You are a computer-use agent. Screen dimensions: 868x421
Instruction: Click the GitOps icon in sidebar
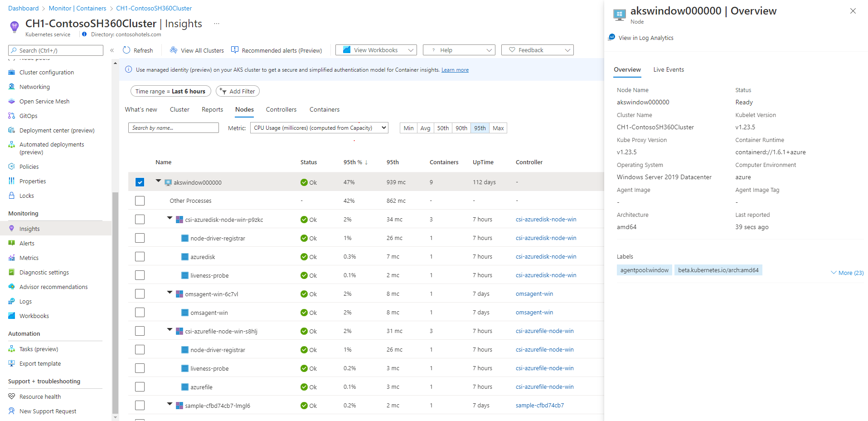tap(12, 116)
